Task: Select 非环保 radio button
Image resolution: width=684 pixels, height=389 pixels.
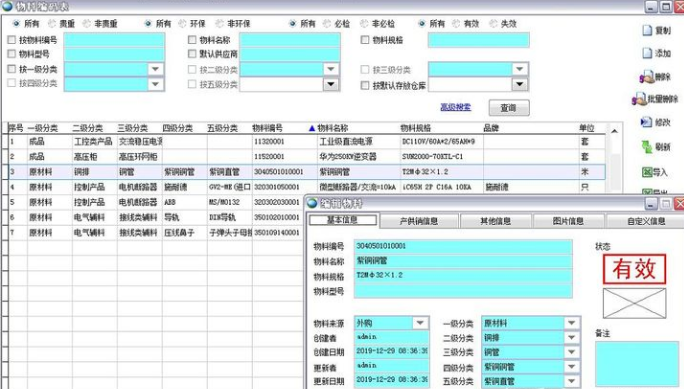Action: tap(219, 24)
